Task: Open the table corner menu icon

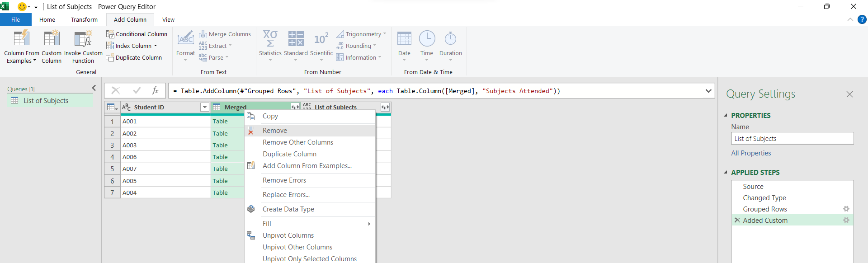Action: coord(112,107)
